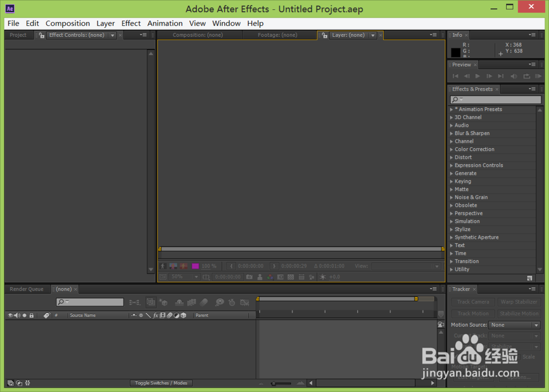Switch to the Footage (none) tab
The height and width of the screenshot is (392, 549).
[277, 35]
